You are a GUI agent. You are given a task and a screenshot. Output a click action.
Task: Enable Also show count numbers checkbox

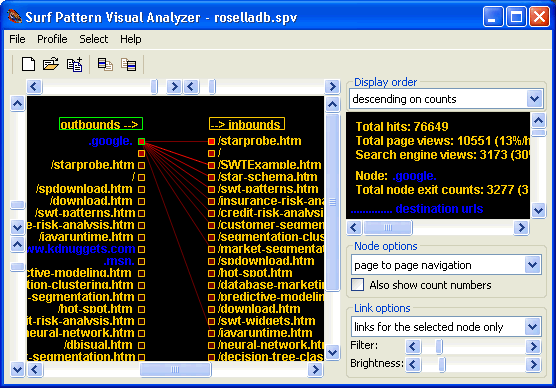pos(357,285)
